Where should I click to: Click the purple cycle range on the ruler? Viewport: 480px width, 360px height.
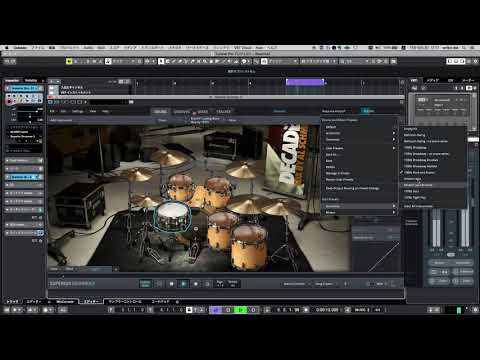click(305, 82)
